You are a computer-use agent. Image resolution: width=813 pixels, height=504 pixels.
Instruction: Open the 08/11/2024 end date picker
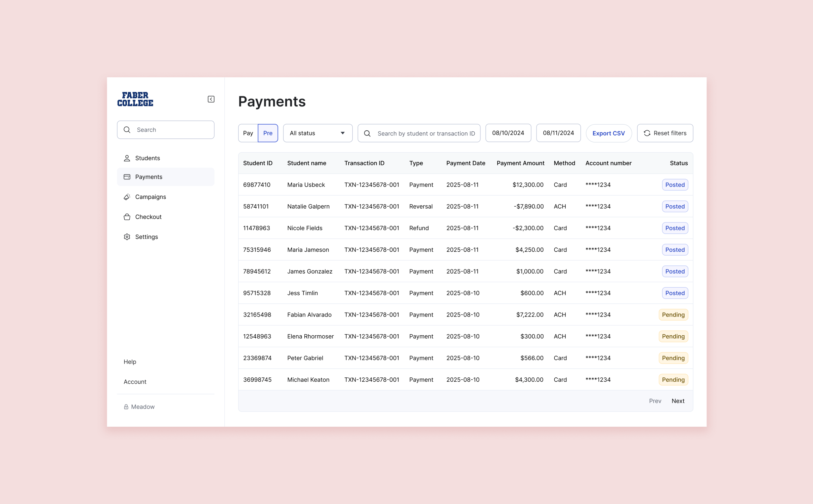click(x=558, y=133)
